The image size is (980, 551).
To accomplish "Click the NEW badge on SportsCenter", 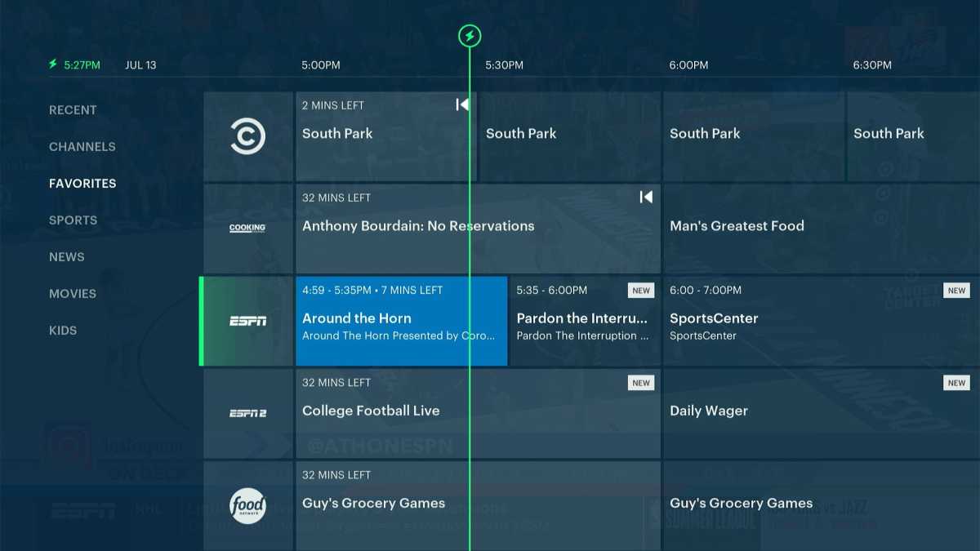I will pos(956,290).
